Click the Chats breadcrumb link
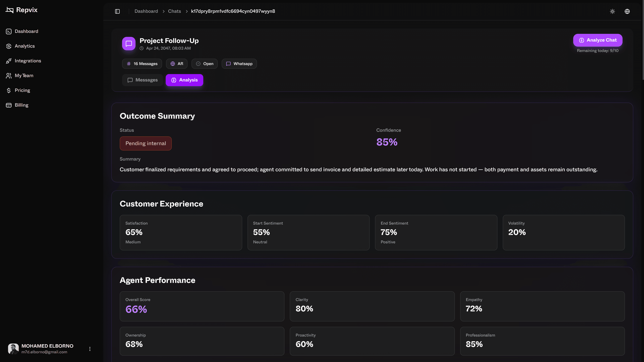The image size is (644, 362). click(174, 11)
